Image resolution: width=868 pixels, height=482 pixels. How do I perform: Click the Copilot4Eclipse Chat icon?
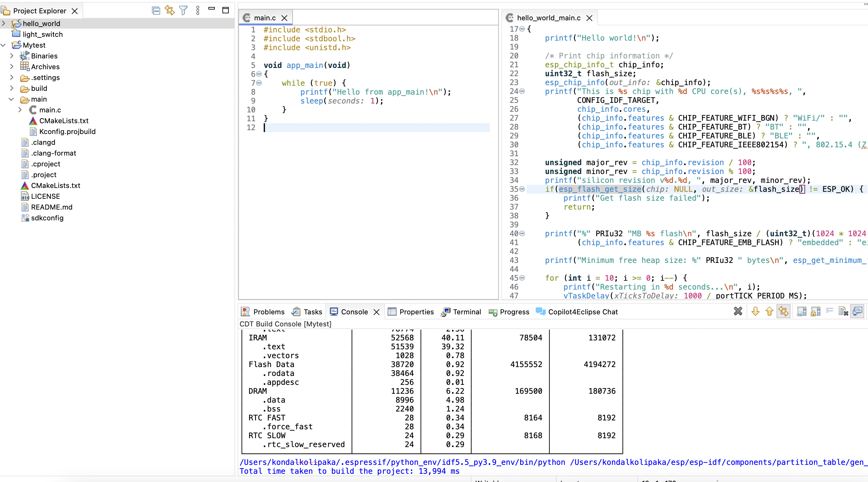(540, 311)
